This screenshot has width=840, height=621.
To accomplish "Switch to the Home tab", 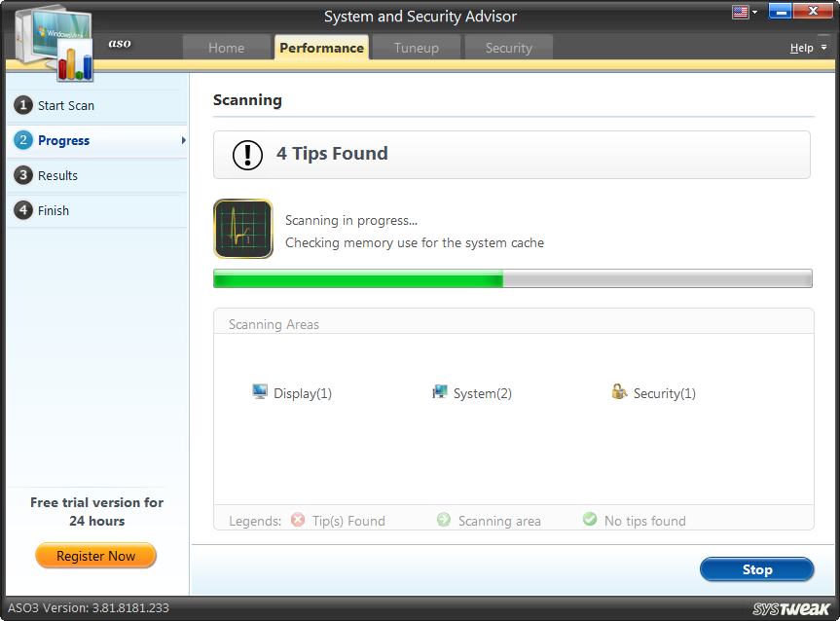I will tap(227, 46).
